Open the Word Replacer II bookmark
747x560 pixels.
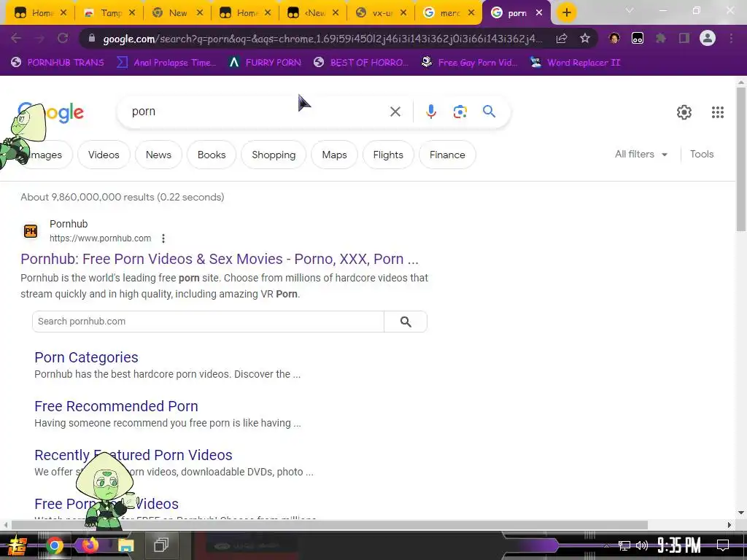(576, 63)
